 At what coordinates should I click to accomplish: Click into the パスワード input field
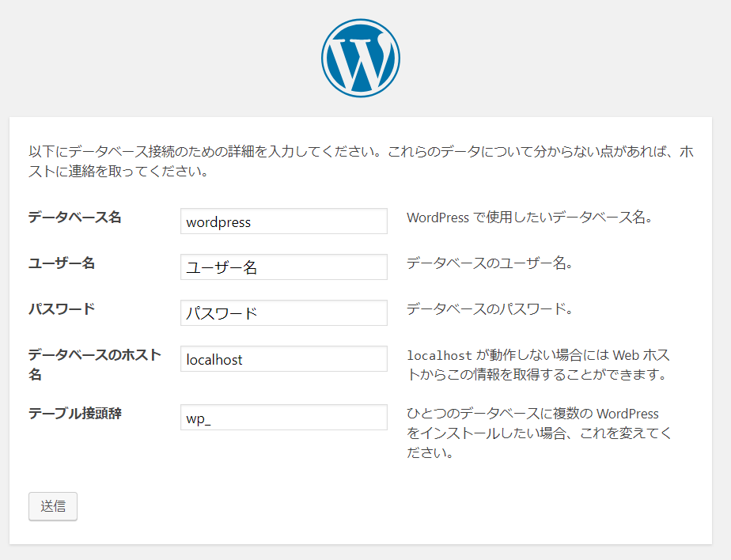coord(284,312)
